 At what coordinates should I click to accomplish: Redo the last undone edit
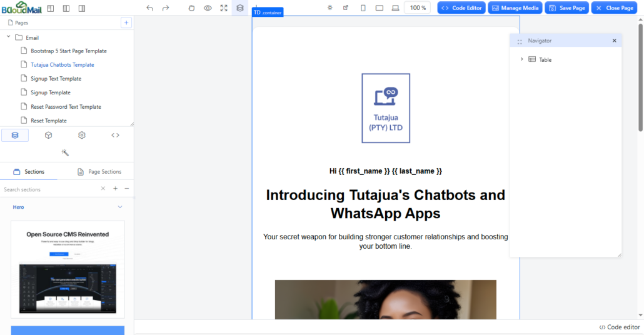[x=166, y=7]
